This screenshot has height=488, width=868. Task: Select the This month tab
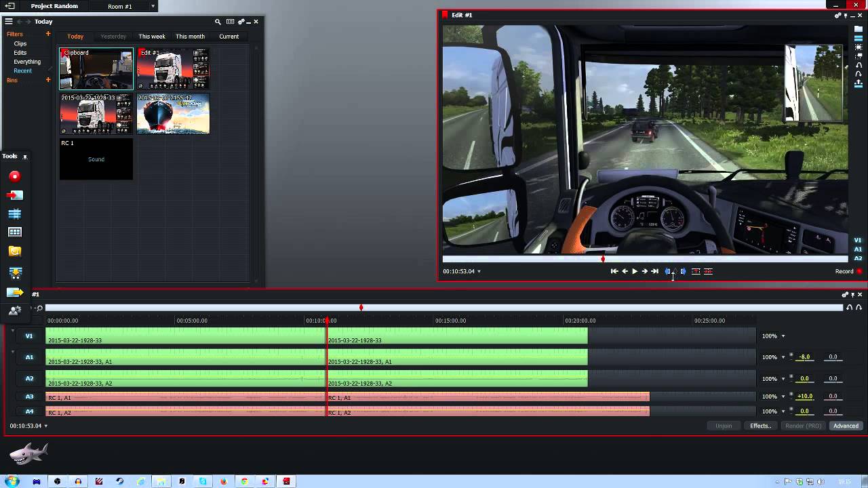click(x=190, y=37)
